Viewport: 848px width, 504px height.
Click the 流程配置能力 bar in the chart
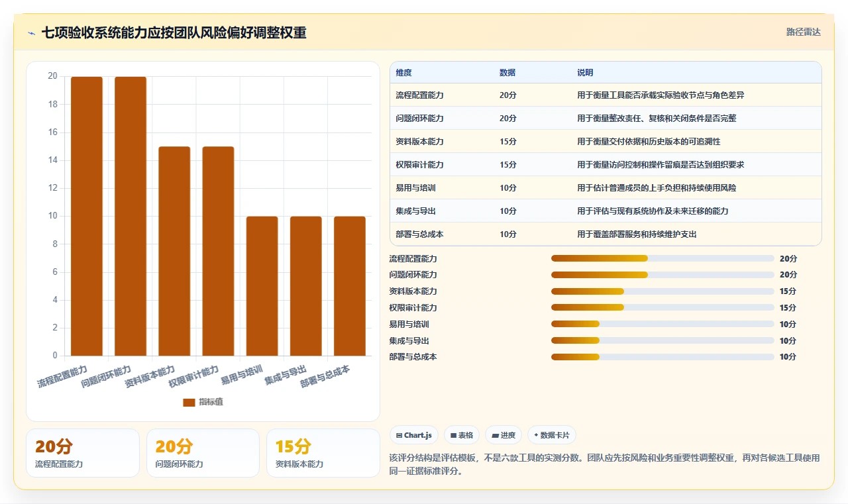[87, 217]
